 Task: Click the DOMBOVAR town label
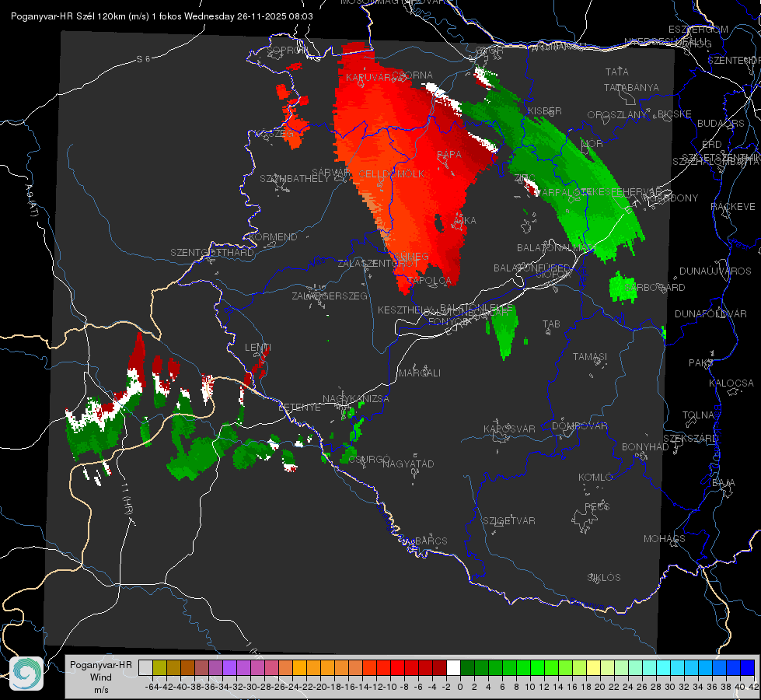pyautogui.click(x=579, y=426)
